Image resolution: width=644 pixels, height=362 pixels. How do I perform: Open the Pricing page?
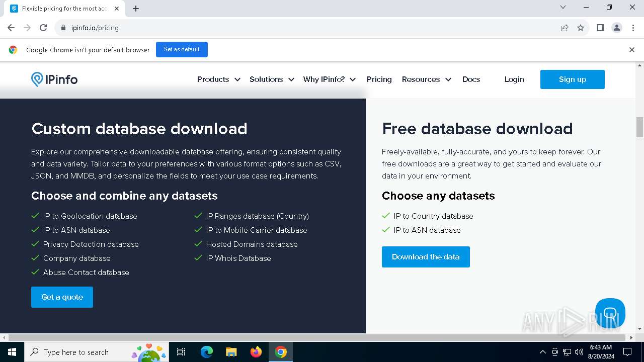pyautogui.click(x=379, y=79)
